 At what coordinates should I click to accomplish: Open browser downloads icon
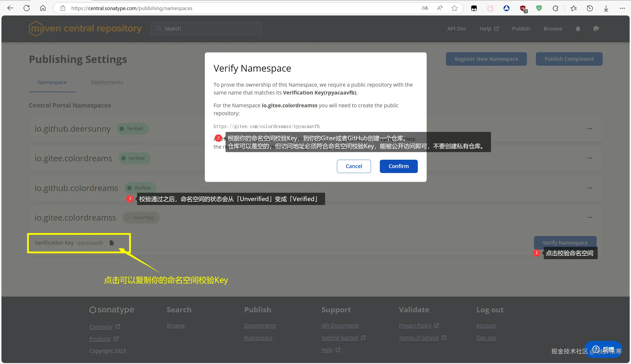point(606,8)
